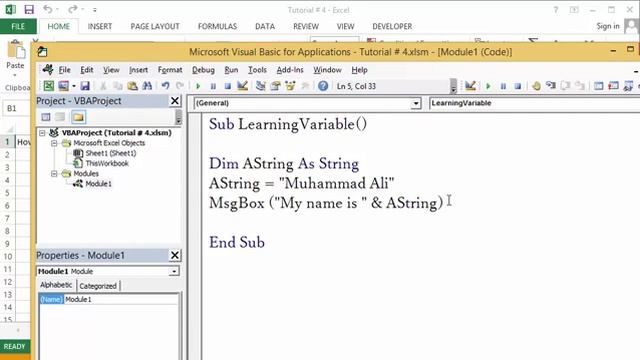Open the VBA View menu
Image resolution: width=640 pixels, height=360 pixels.
click(111, 70)
